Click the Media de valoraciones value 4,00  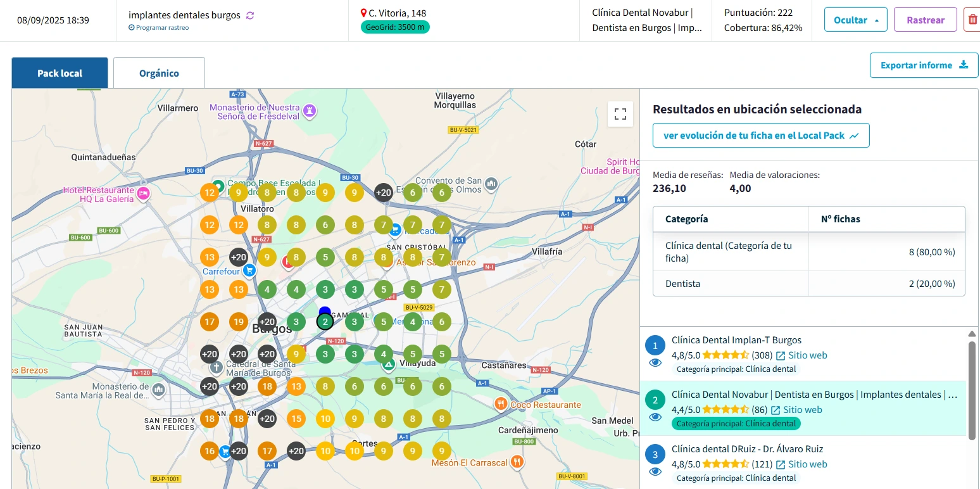click(x=741, y=188)
